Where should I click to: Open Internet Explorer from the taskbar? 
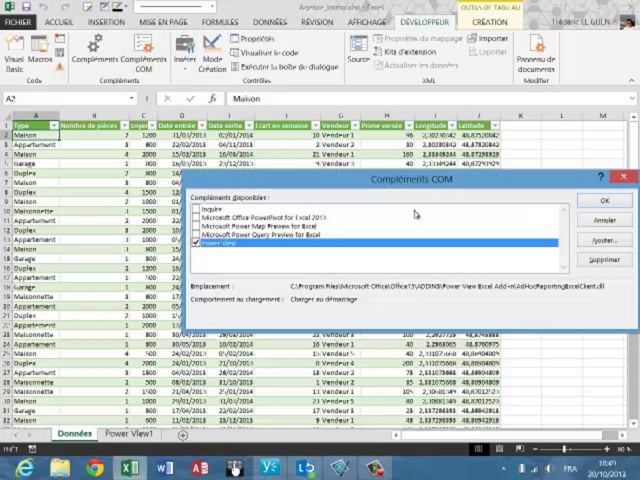click(x=25, y=468)
